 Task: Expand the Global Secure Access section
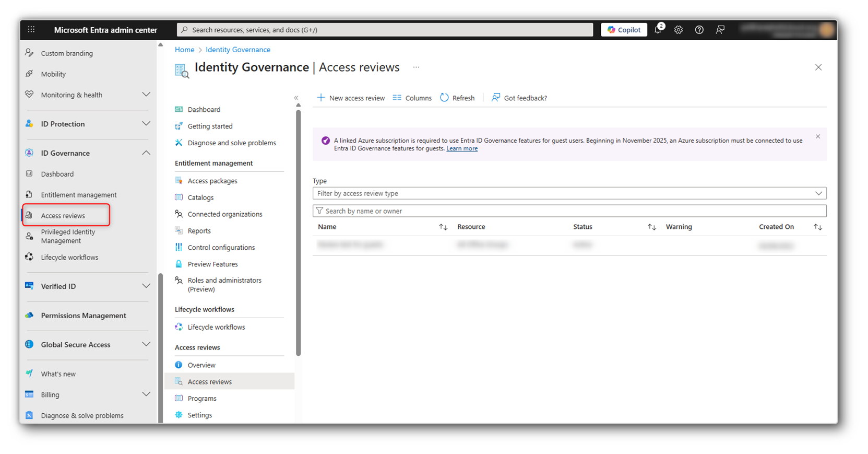pos(146,344)
